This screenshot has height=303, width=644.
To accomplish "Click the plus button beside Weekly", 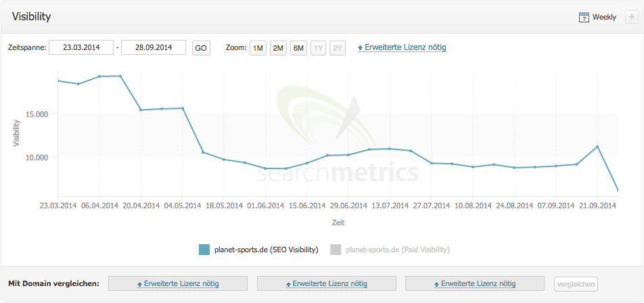I will tap(630, 17).
